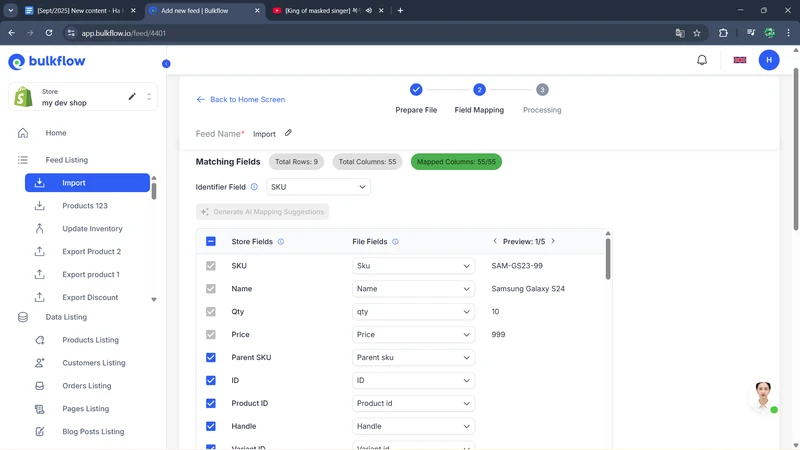Open the language flag selector
This screenshot has width=800, height=450.
point(740,60)
